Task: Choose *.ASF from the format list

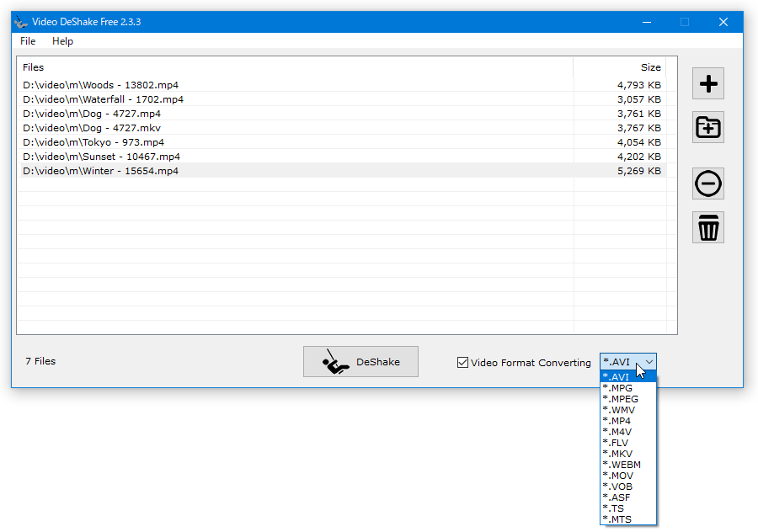Action: (x=628, y=497)
